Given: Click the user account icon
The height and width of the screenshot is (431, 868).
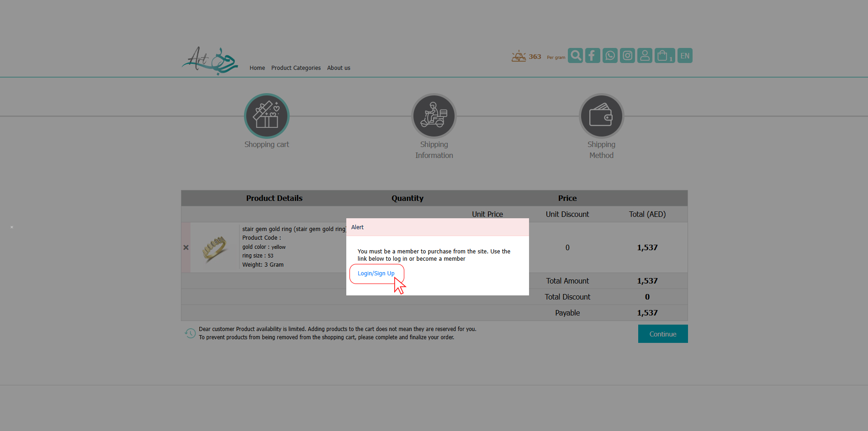Looking at the screenshot, I should (645, 56).
